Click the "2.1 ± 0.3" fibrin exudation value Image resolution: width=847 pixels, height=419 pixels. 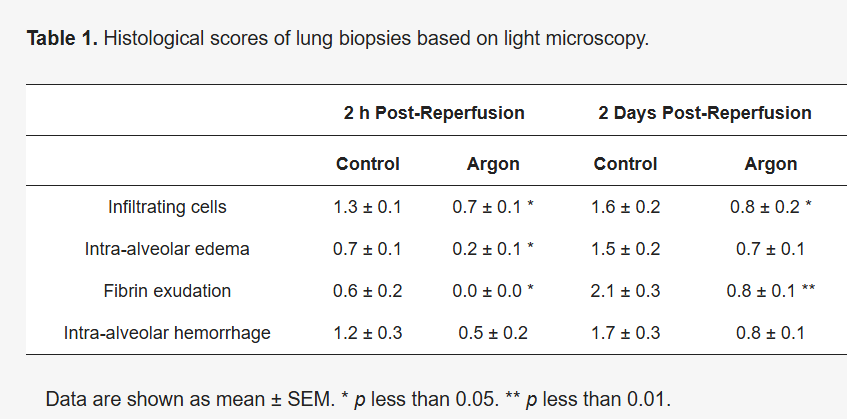click(x=626, y=291)
